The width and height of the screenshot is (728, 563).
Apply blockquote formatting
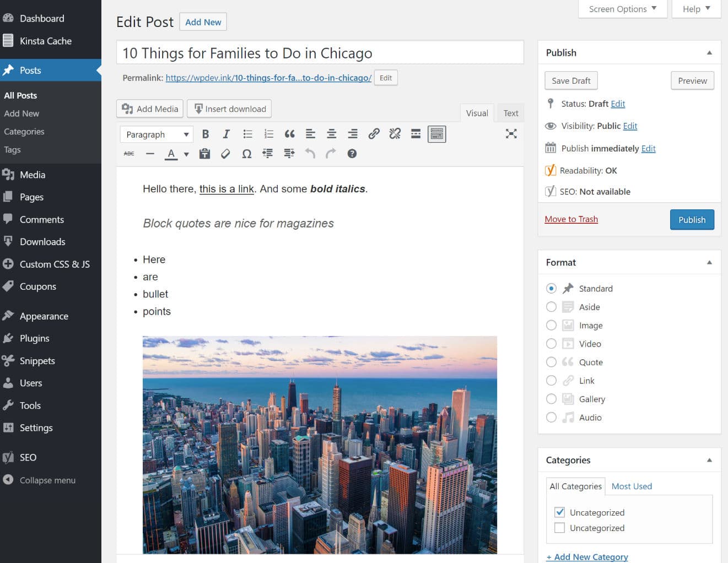pos(289,133)
